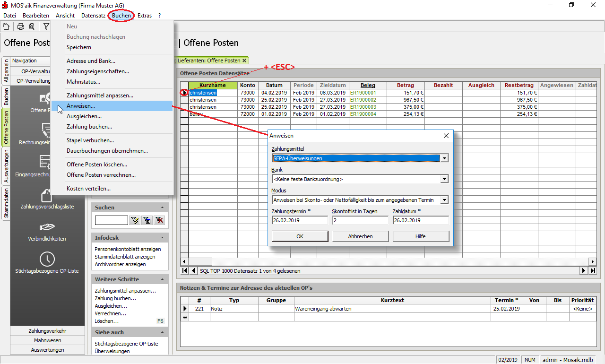
Task: Choose Zahlung buchen... menu entry
Action: [x=89, y=127]
